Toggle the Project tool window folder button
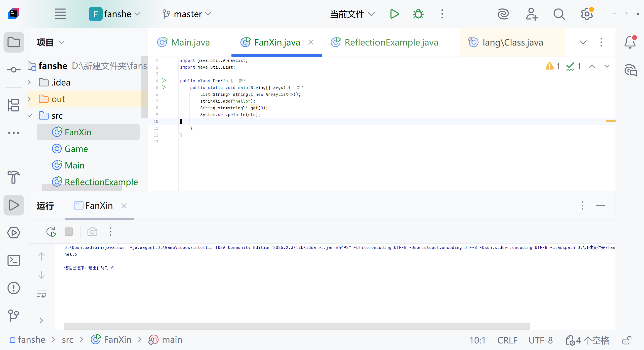This screenshot has width=644, height=350. [14, 42]
